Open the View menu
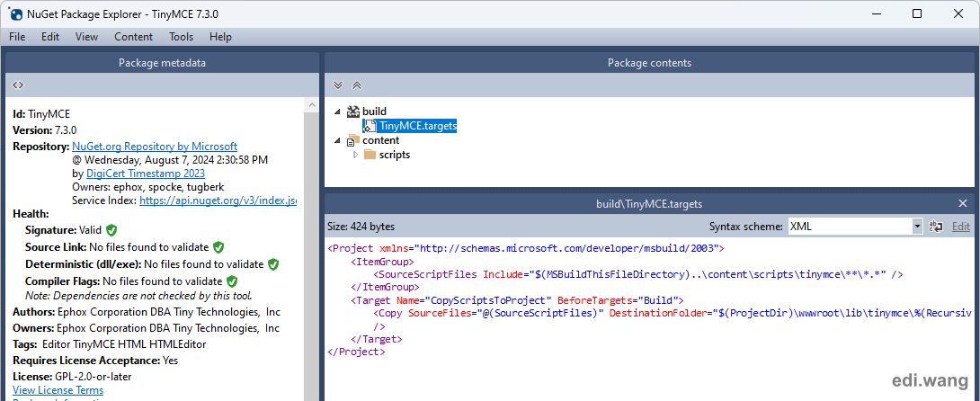The height and width of the screenshot is (401, 980). pyautogui.click(x=87, y=37)
